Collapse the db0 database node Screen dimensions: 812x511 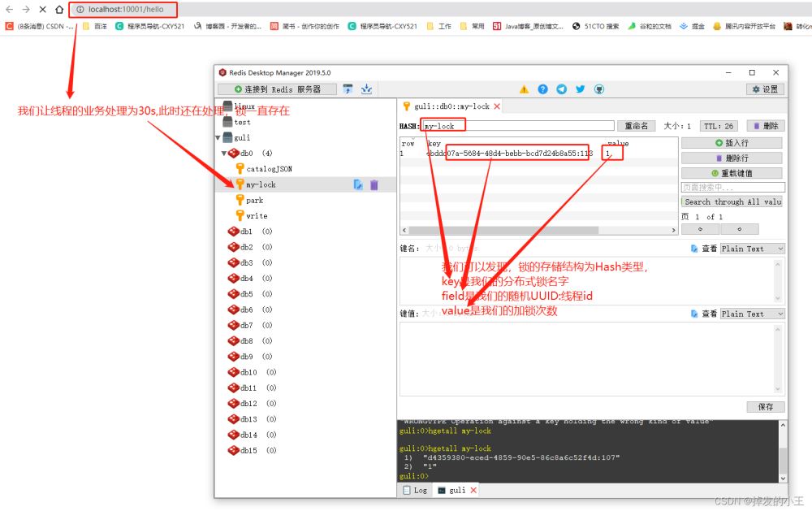click(x=224, y=153)
